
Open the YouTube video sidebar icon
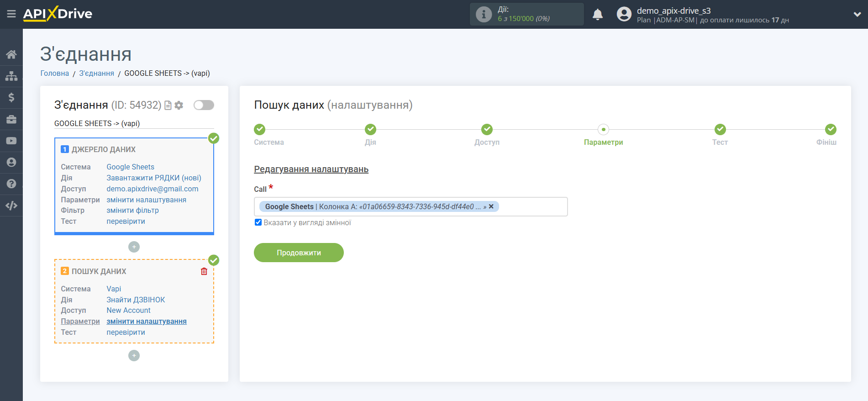(x=11, y=141)
